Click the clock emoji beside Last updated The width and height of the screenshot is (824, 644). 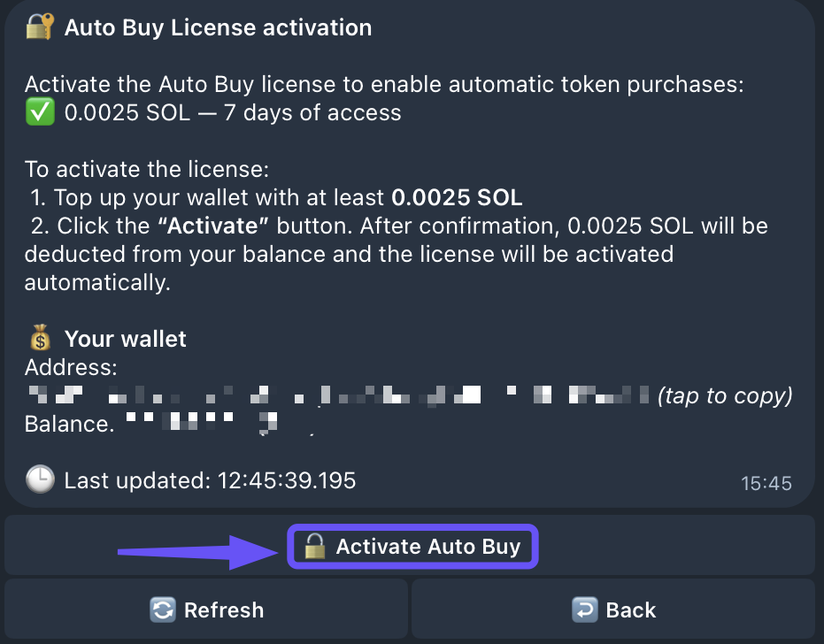coord(40,480)
